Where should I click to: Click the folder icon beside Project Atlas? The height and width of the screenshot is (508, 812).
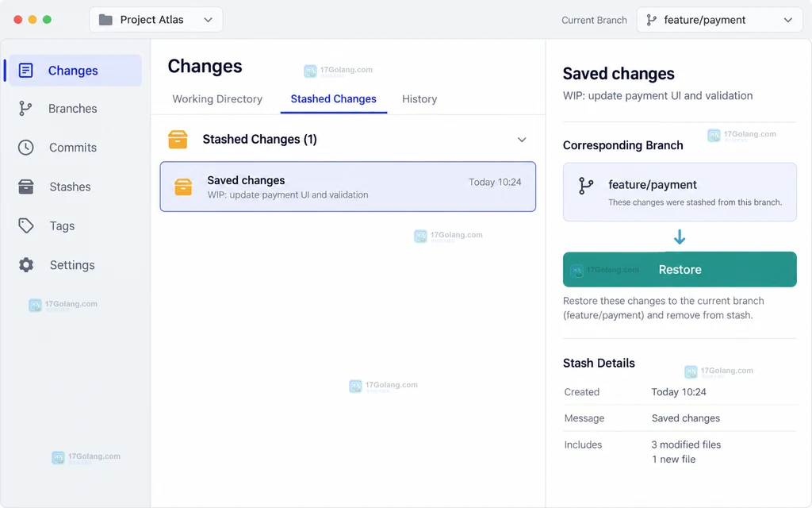[105, 20]
